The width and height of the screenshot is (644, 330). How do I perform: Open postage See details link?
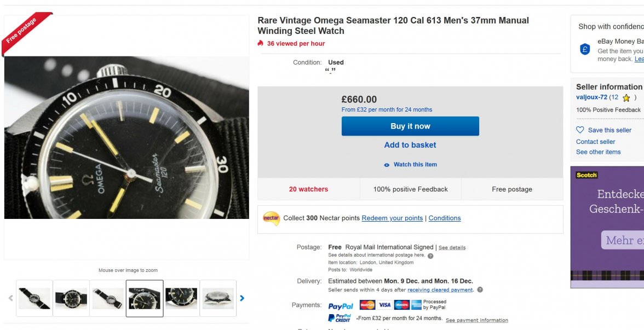pos(452,248)
